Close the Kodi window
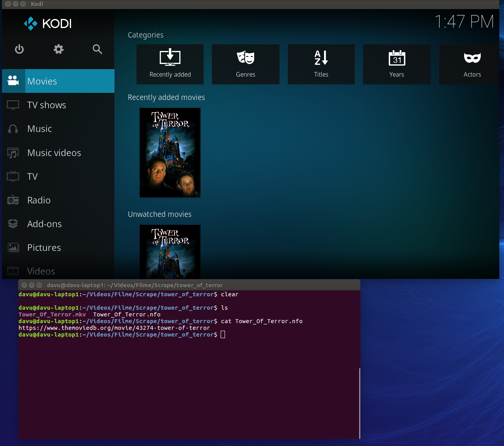The width and height of the screenshot is (504, 446). point(8,4)
